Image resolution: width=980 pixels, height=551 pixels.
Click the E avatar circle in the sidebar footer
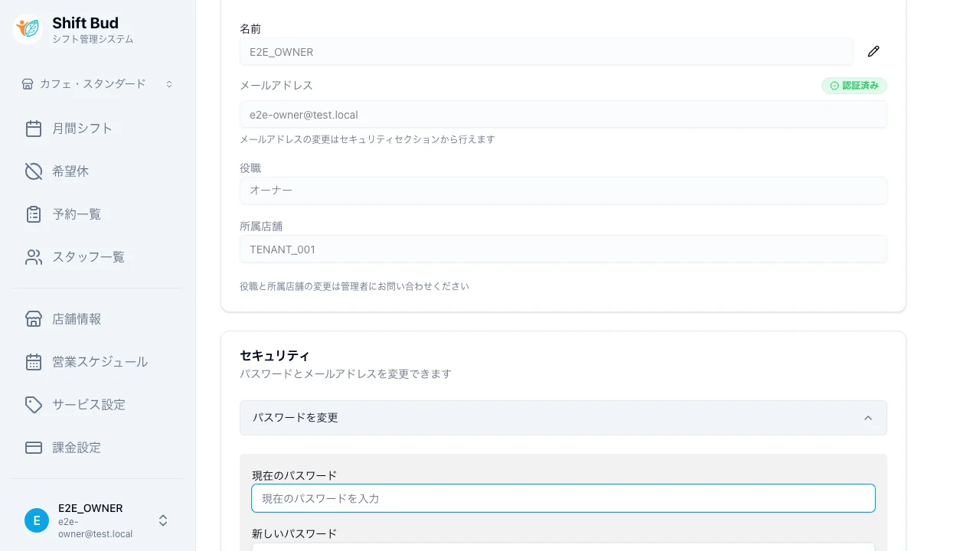click(37, 520)
